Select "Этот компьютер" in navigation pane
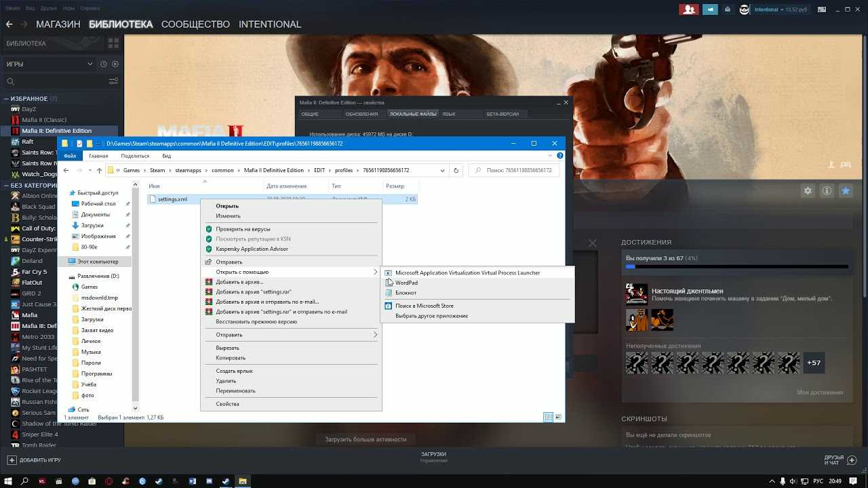Image resolution: width=868 pixels, height=488 pixels. click(95, 262)
